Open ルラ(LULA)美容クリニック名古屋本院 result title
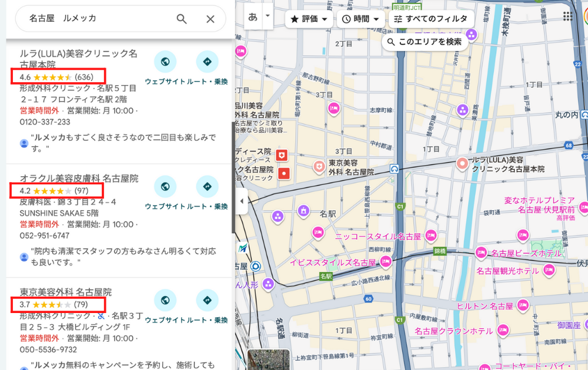The image size is (588, 370). [78, 59]
